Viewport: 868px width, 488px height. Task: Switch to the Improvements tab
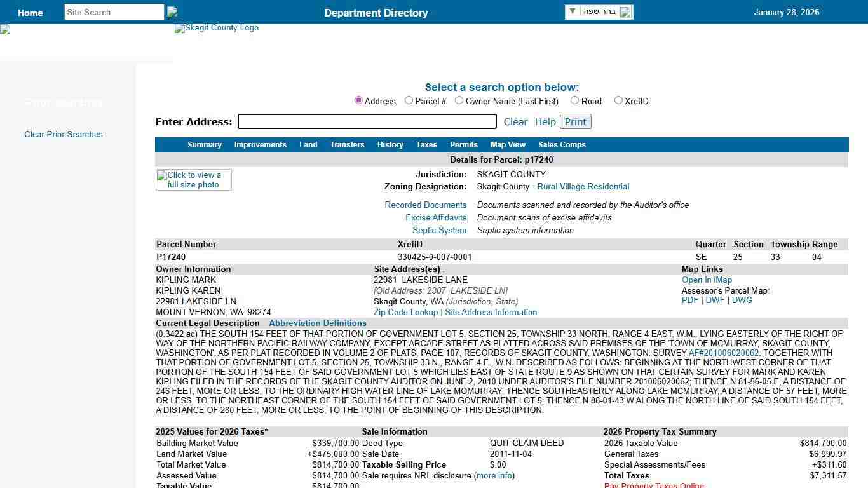[260, 145]
